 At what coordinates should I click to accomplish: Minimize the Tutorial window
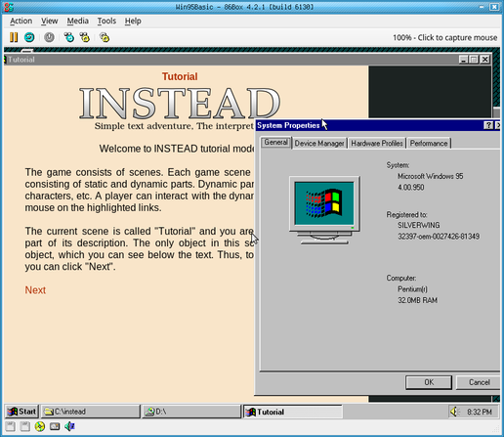click(464, 60)
